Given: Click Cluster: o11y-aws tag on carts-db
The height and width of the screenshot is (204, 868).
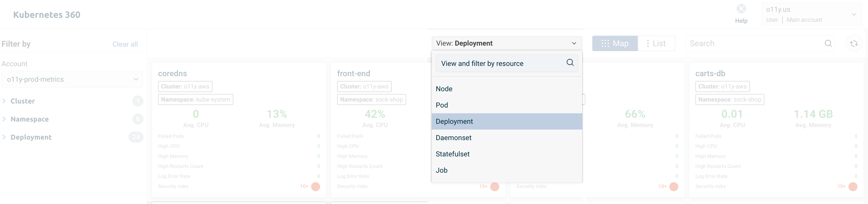Looking at the screenshot, I should click(x=722, y=86).
